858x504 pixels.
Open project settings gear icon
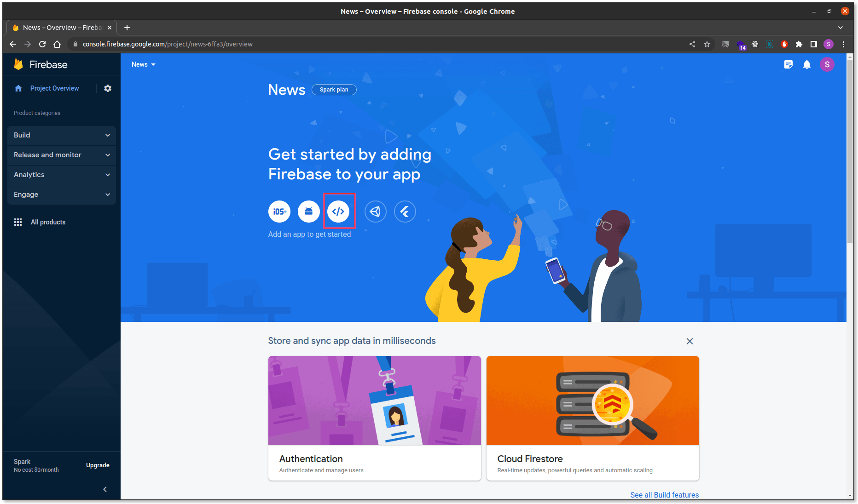point(108,88)
